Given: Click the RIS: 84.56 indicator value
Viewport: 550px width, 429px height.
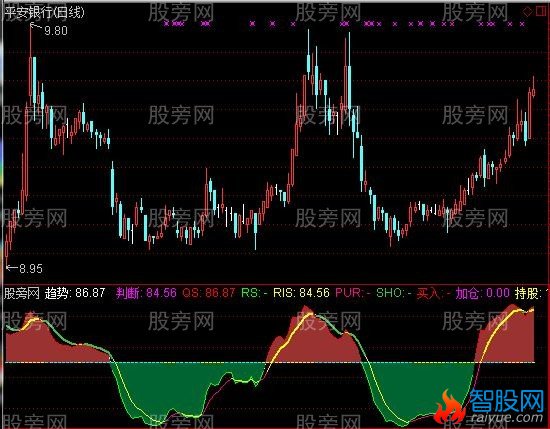Looking at the screenshot, I should tap(301, 293).
